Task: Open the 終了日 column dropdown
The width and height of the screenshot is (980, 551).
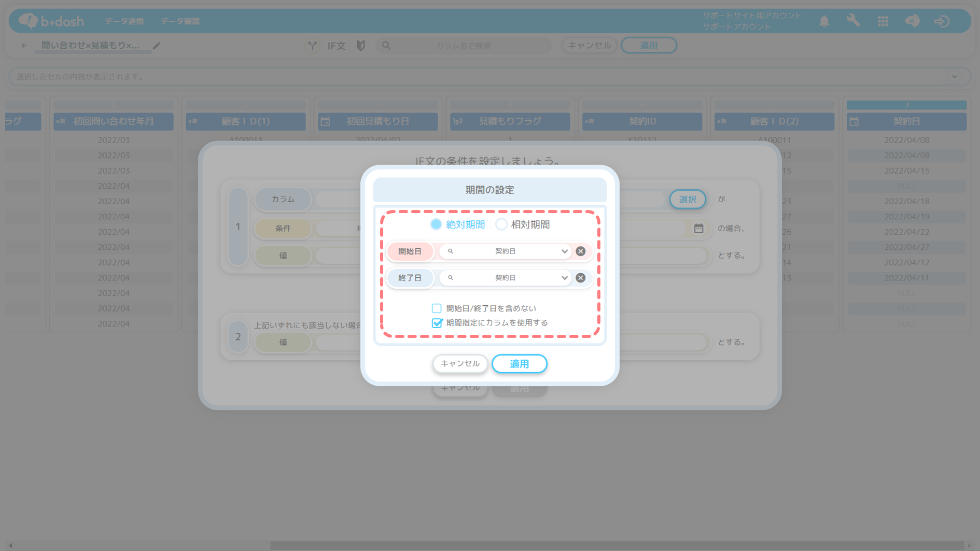Action: 564,278
